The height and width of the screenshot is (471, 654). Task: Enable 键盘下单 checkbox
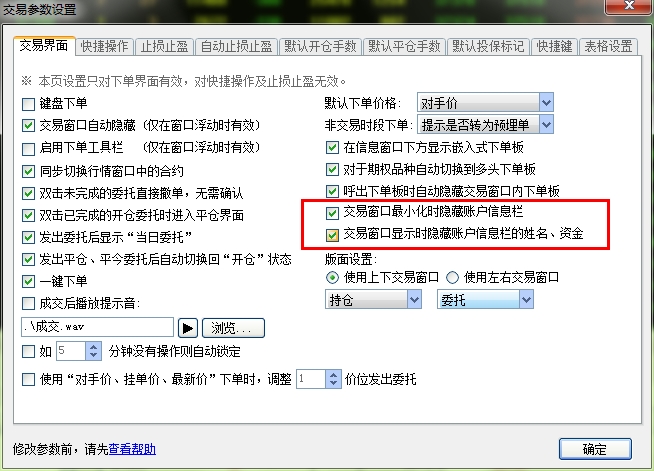(x=28, y=104)
